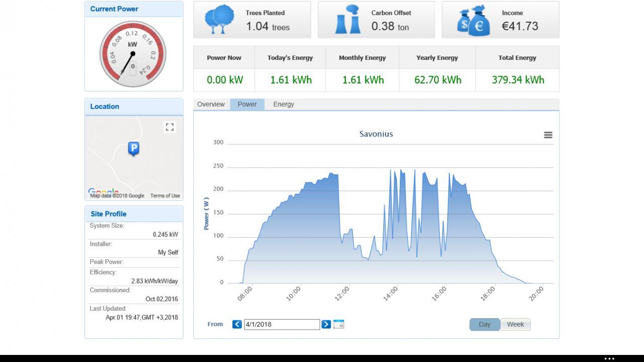Click the Site Profile panel header
The image size is (644, 362).
[134, 214]
